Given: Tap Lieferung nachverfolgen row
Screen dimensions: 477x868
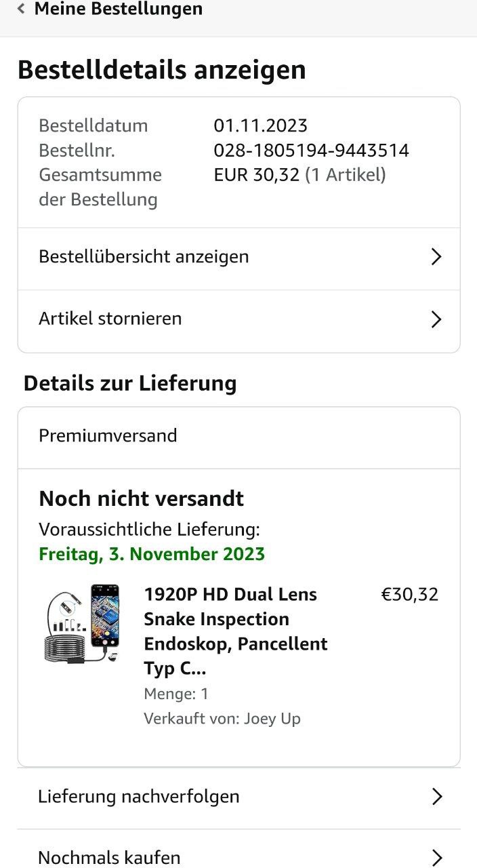Looking at the screenshot, I should tap(139, 796).
